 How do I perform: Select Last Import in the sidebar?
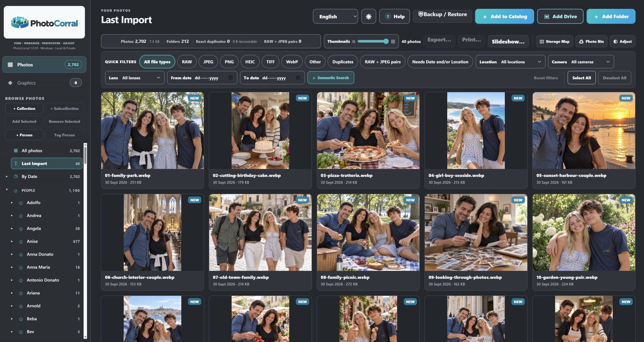pyautogui.click(x=47, y=164)
